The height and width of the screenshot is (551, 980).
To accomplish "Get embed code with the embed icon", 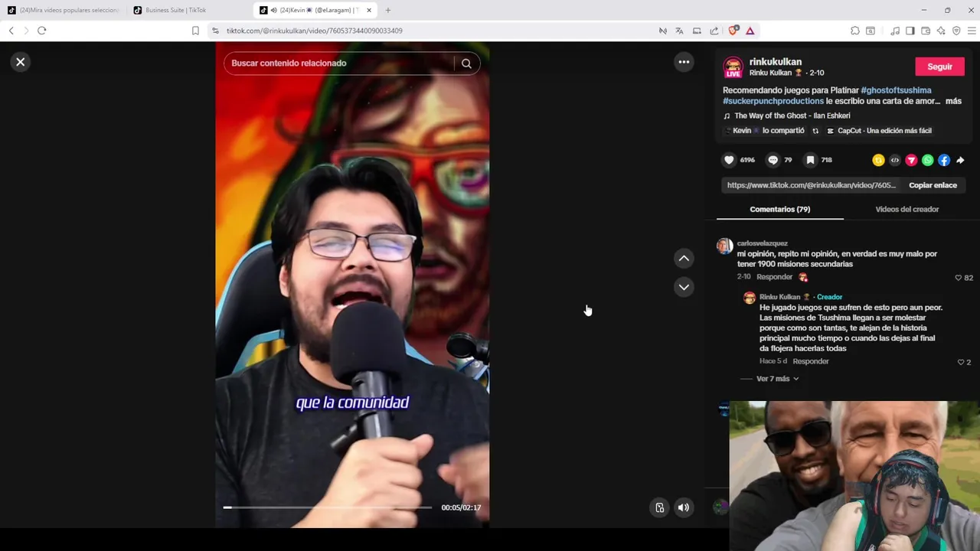I will pos(895,160).
